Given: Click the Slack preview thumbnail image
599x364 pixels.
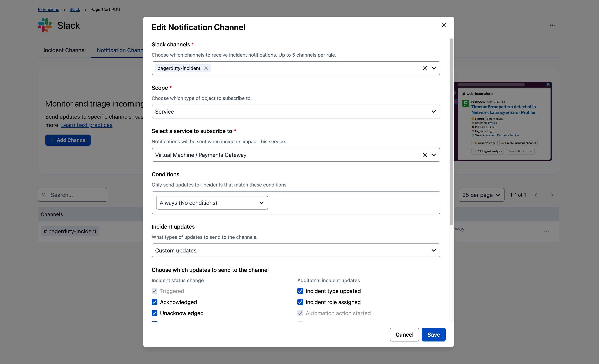Looking at the screenshot, I should coord(503,121).
